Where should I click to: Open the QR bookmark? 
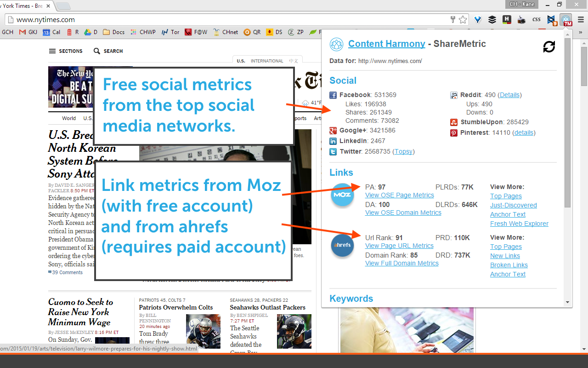pyautogui.click(x=252, y=32)
